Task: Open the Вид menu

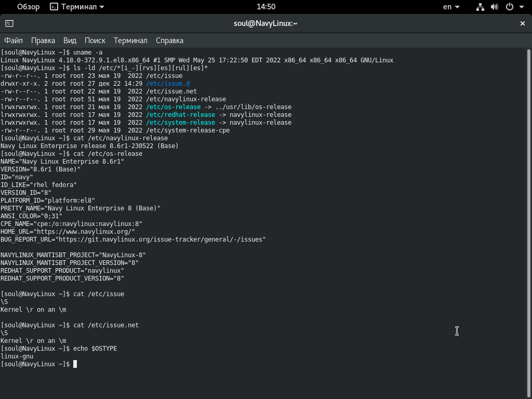Action: click(x=70, y=41)
